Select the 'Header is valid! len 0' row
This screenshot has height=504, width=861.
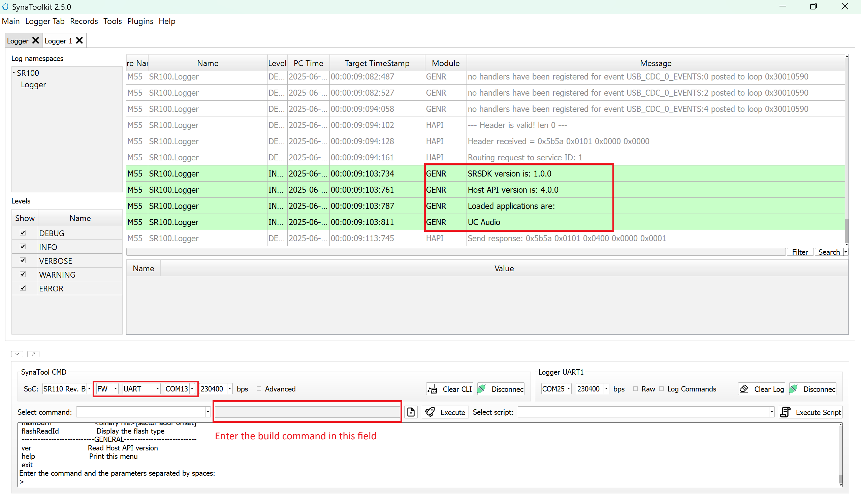click(x=485, y=125)
